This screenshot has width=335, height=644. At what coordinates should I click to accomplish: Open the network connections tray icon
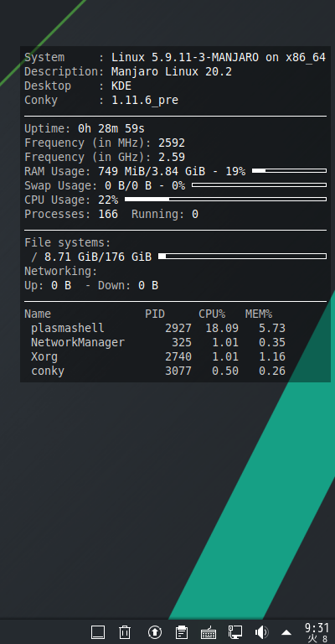(235, 632)
